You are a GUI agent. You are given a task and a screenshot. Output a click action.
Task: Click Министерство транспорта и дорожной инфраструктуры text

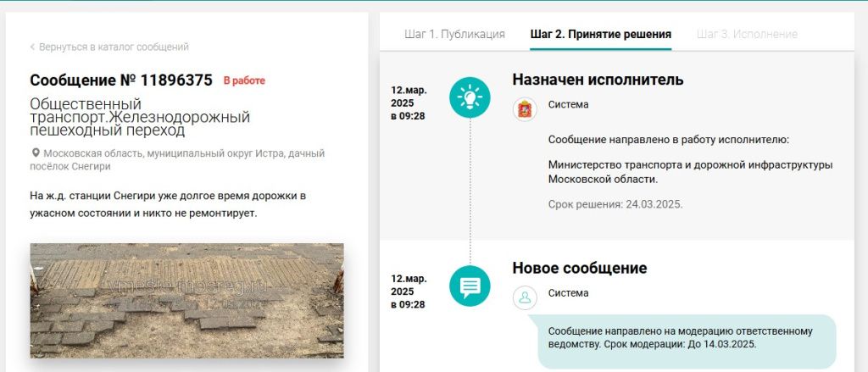pos(690,172)
